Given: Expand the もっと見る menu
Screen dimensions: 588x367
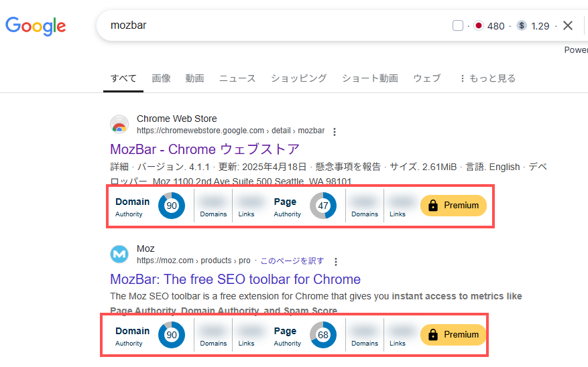Looking at the screenshot, I should pos(488,78).
